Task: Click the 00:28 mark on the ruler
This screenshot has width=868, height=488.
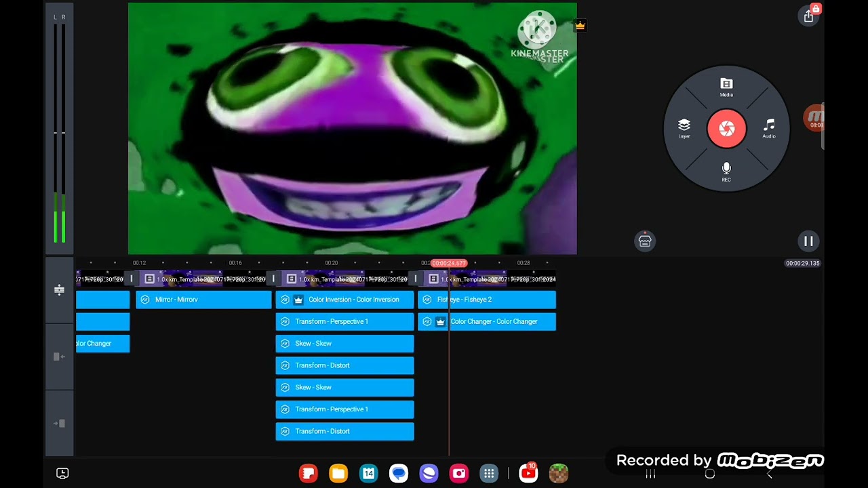Action: pyautogui.click(x=523, y=263)
